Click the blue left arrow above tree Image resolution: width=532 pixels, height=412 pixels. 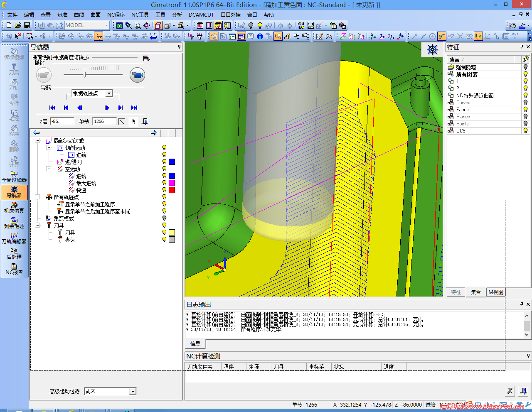[37, 133]
